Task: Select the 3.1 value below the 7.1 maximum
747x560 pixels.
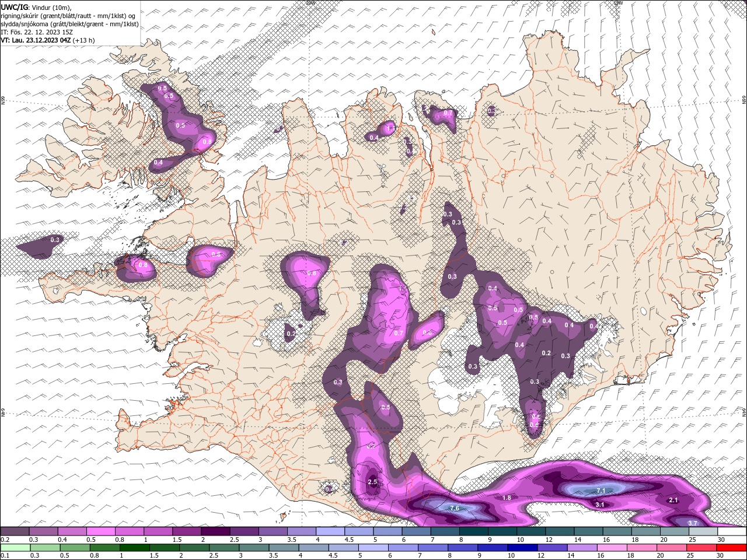Action: [599, 505]
